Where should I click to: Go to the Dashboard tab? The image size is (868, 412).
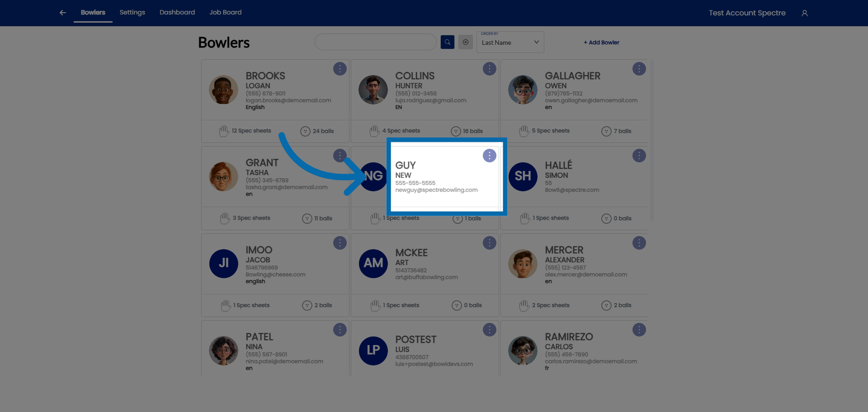(177, 12)
